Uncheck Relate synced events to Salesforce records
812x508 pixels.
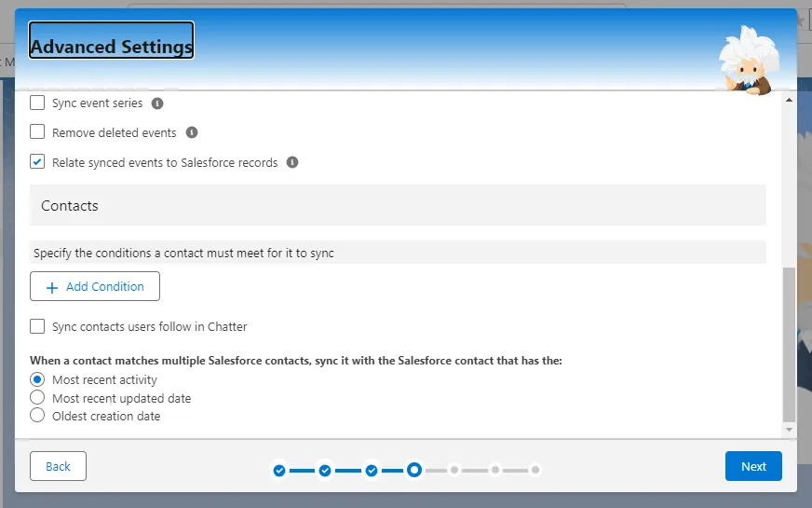37,162
